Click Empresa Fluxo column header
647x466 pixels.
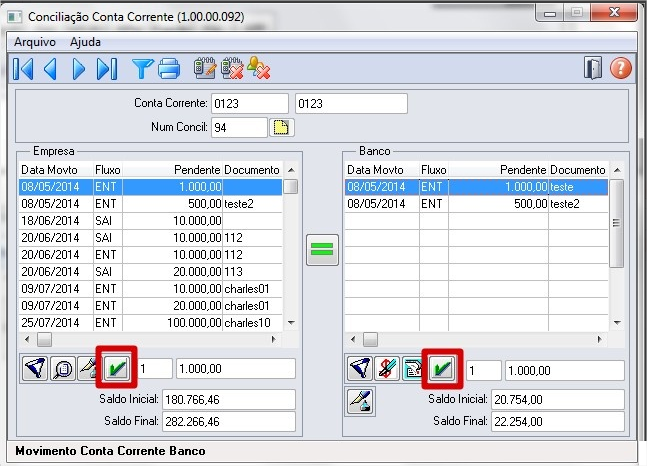tap(108, 170)
